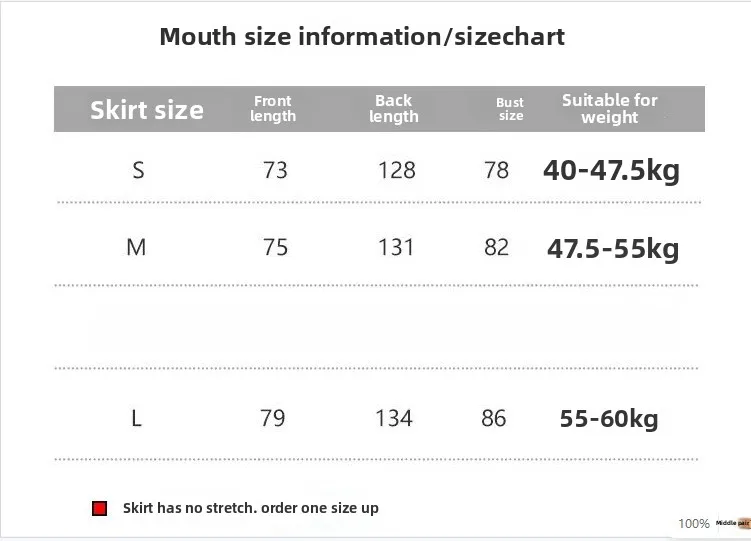This screenshot has height=541, width=751.
Task: Click the Mouth size information/sizechart title
Action: tap(362, 37)
